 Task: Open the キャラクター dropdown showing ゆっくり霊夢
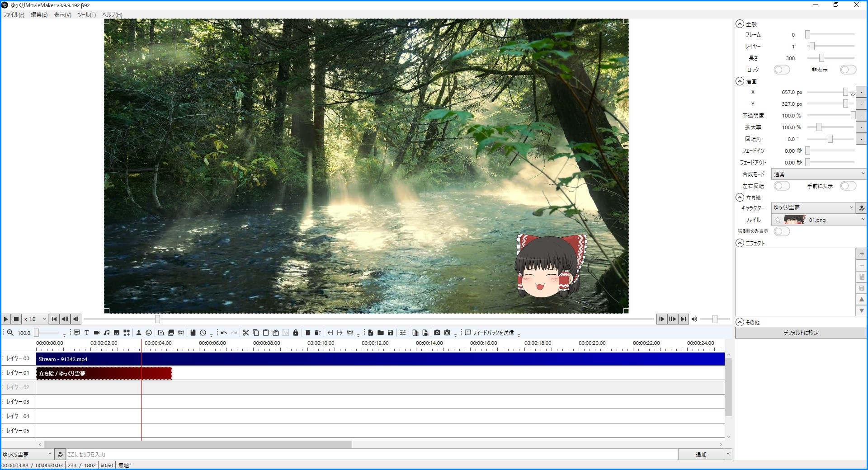click(813, 207)
